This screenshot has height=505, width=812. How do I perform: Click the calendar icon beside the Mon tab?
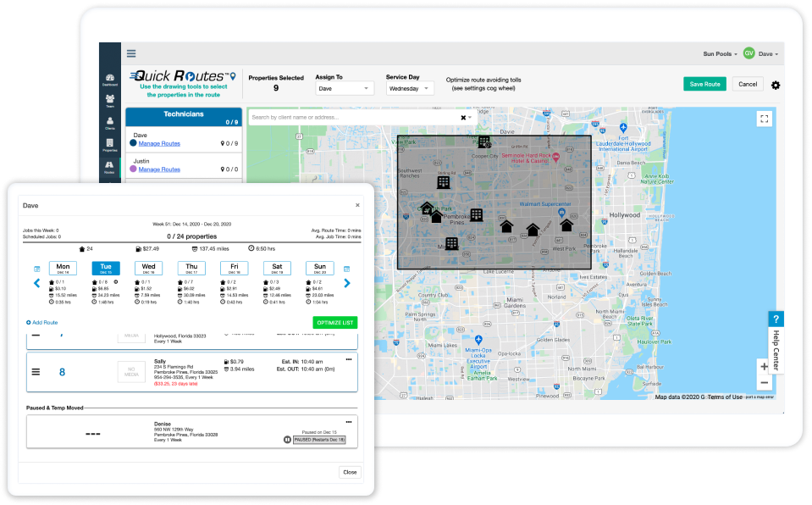coord(36,268)
